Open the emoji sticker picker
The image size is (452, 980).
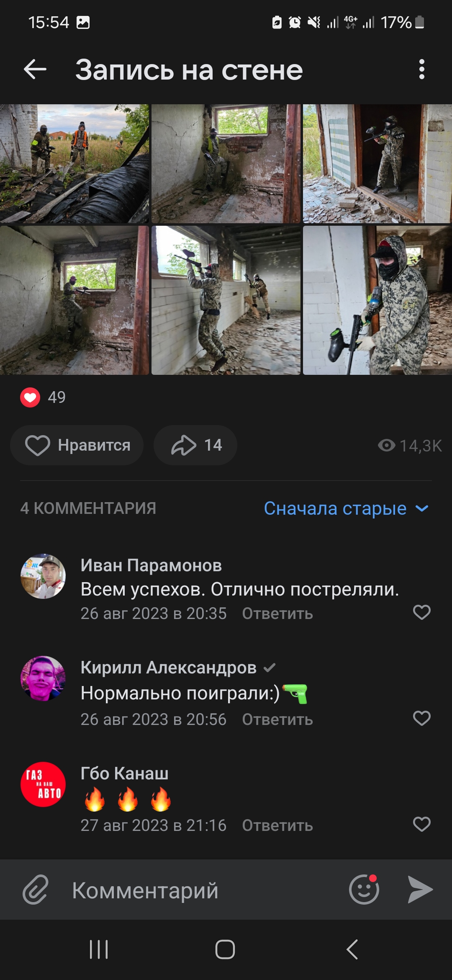tap(364, 889)
